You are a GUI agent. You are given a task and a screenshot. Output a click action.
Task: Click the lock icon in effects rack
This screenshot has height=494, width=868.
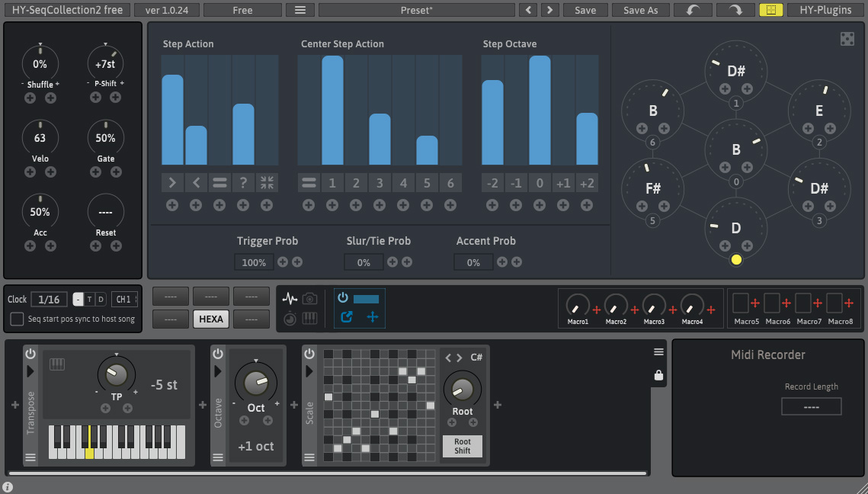pyautogui.click(x=658, y=376)
